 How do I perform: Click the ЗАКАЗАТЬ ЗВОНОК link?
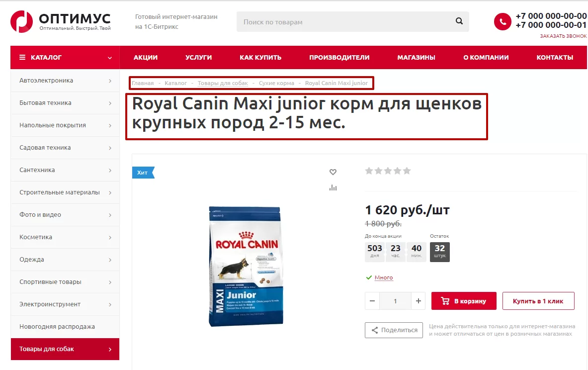tap(563, 36)
